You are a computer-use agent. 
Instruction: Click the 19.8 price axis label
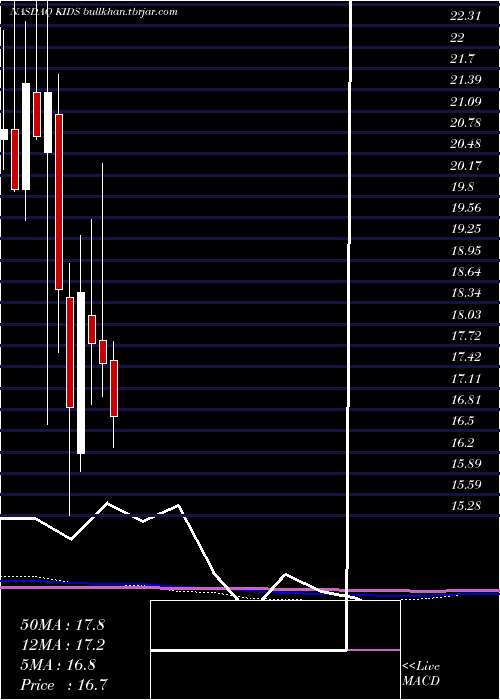click(x=462, y=187)
